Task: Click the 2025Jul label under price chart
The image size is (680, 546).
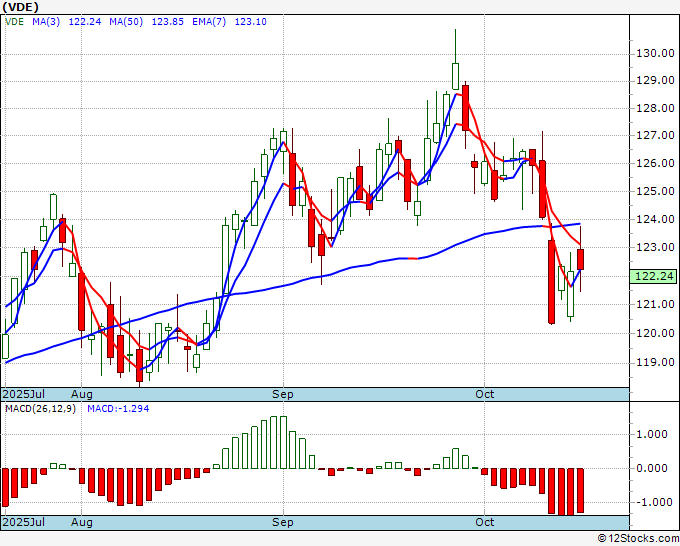Action: (x=22, y=395)
